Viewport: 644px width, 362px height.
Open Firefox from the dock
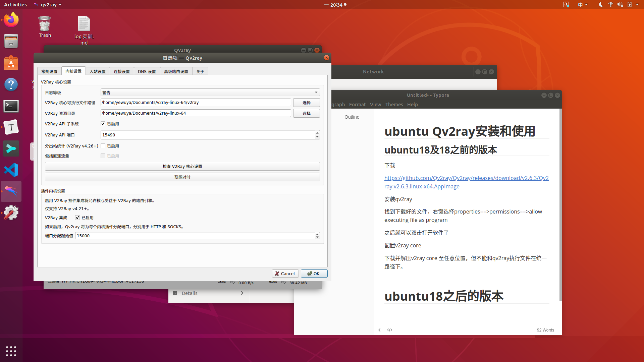[x=11, y=20]
